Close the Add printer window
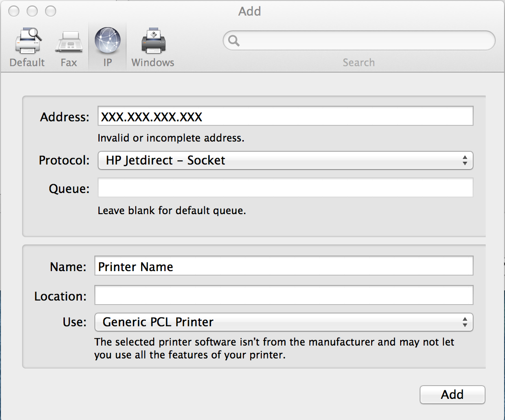This screenshot has height=420, width=505. 14,11
